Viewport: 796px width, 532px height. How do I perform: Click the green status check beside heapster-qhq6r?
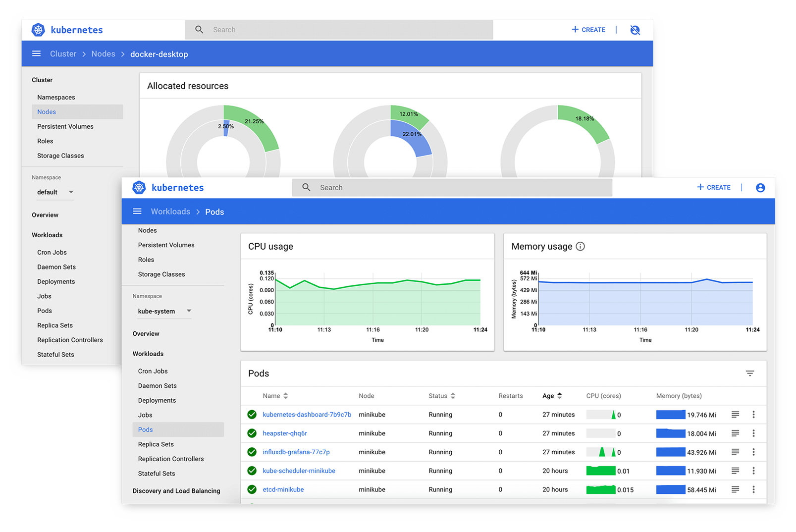point(252,433)
